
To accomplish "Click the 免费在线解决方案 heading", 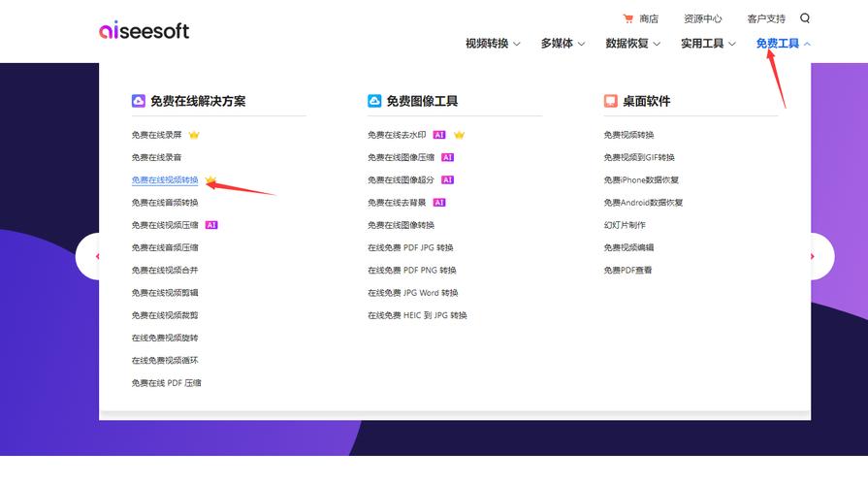I will [198, 101].
